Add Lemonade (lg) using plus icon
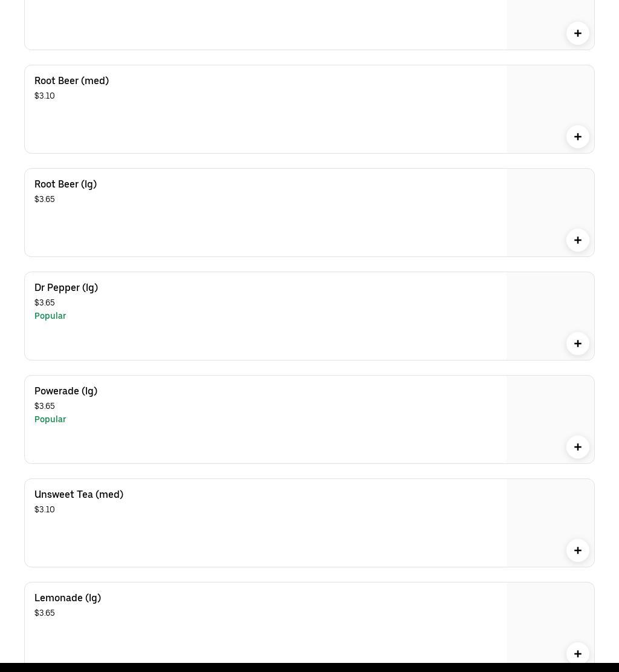The width and height of the screenshot is (619, 672). pos(578,653)
